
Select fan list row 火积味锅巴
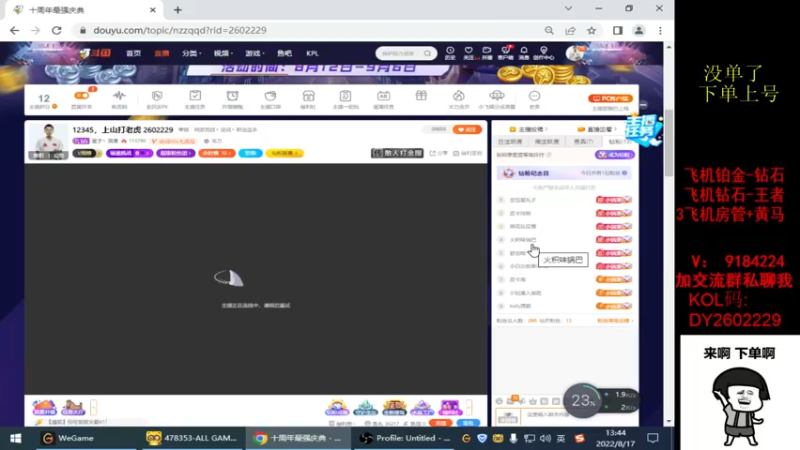coord(564,240)
